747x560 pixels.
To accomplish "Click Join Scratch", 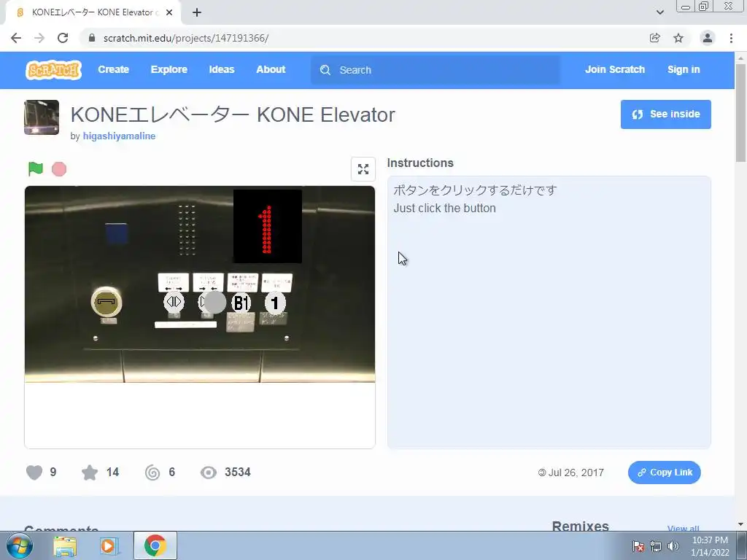I will [614, 69].
